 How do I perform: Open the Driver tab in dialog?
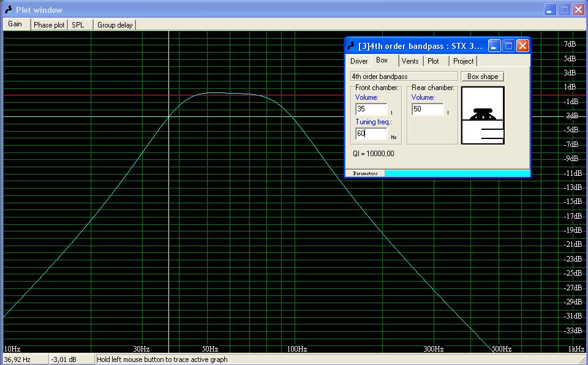pos(359,61)
